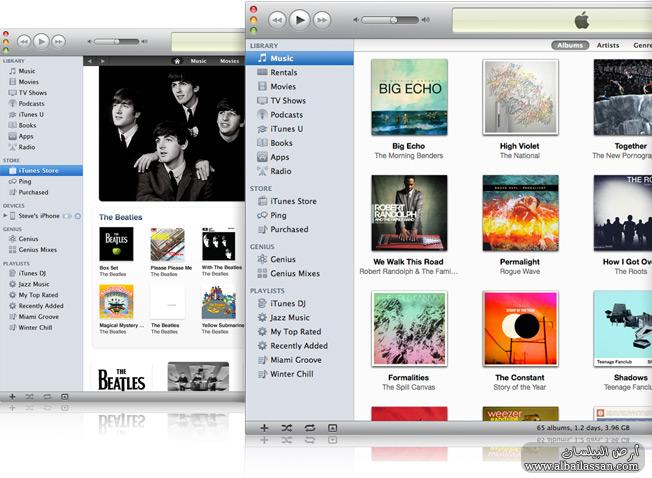This screenshot has width=652, height=478.
Task: Open Movies in front window sidebar
Action: 299,86
